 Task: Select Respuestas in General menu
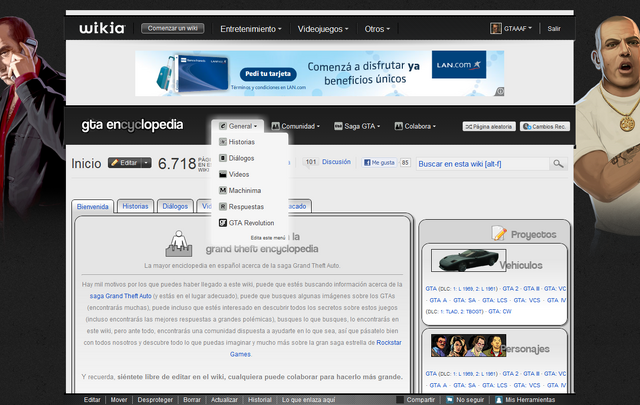tap(246, 207)
